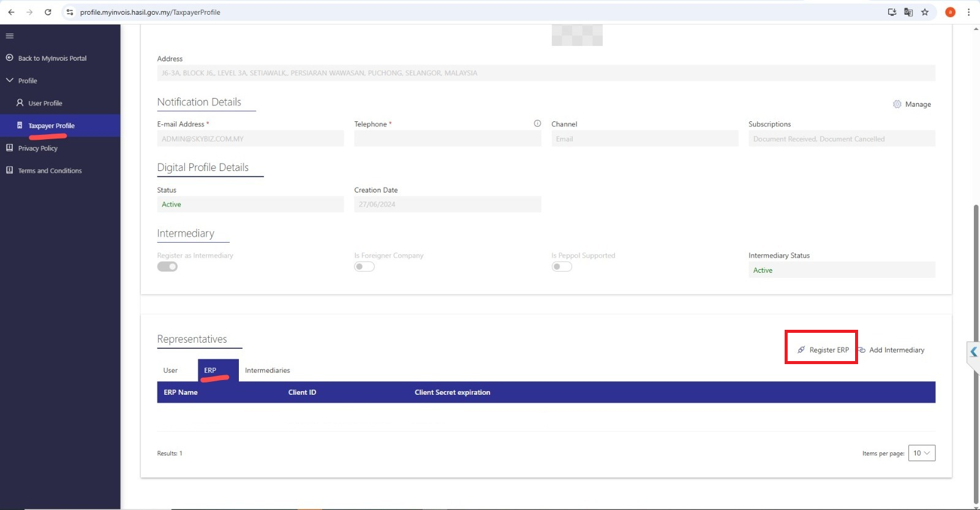
Task: Bookmark this page with star icon
Action: 925,12
